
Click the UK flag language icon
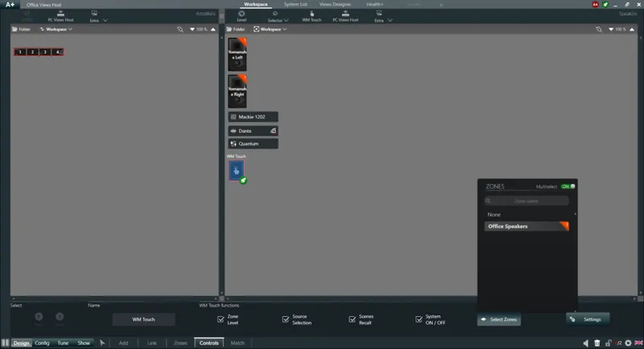(638, 343)
